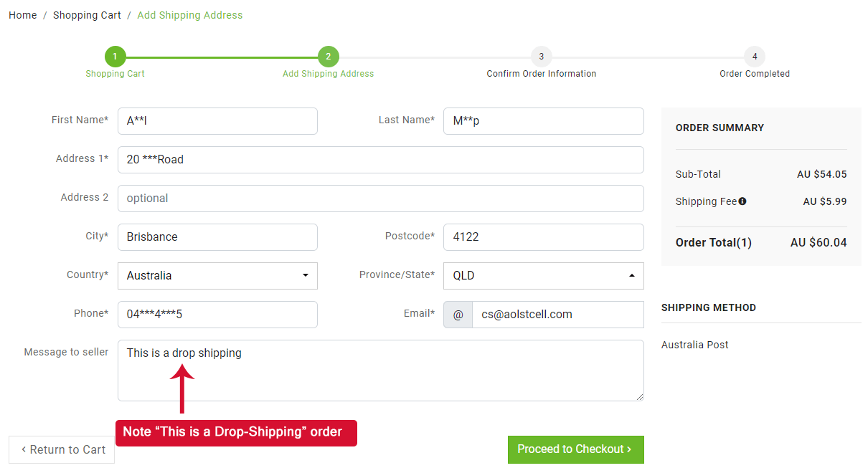868x473 pixels.
Task: Click step 4 Order Completed circle
Action: [x=754, y=57]
